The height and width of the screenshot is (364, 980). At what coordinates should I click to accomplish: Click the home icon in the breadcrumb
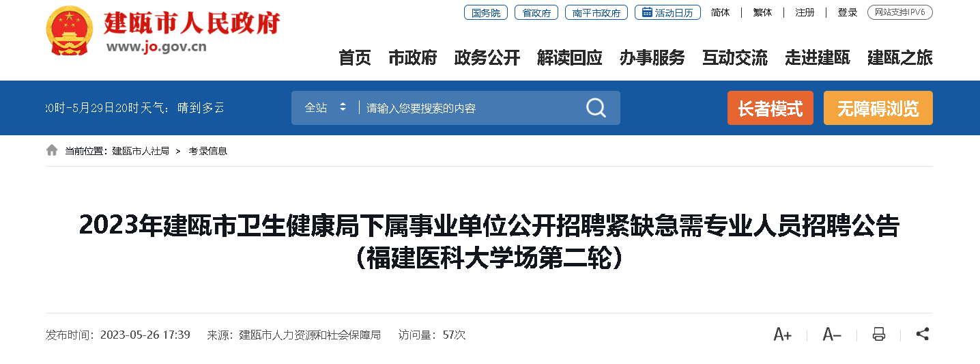coord(52,150)
